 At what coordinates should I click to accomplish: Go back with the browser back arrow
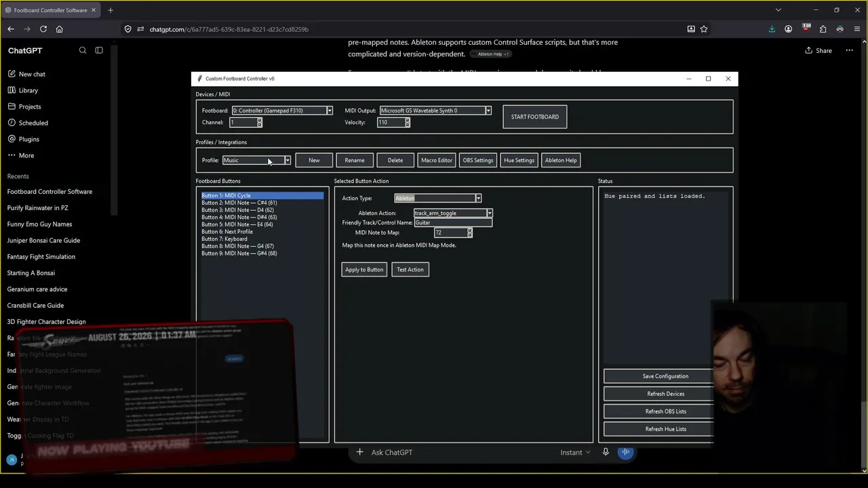tap(11, 29)
